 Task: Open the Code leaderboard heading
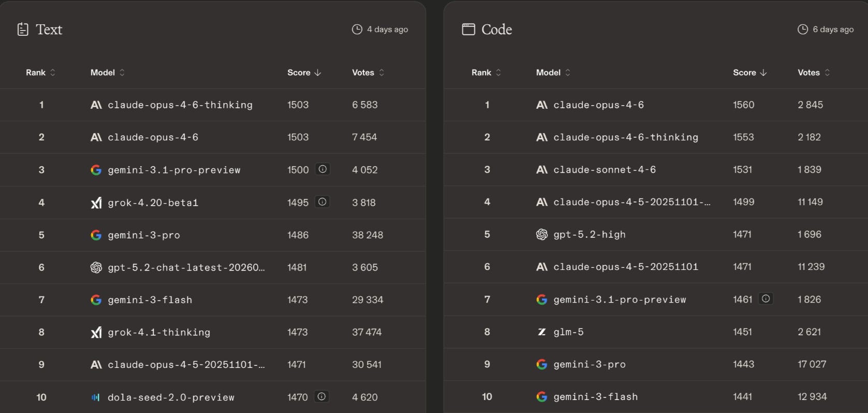tap(497, 30)
